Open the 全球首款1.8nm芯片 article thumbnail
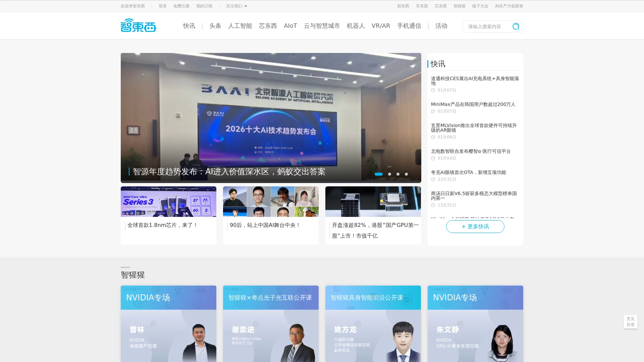Image resolution: width=644 pixels, height=362 pixels. (x=168, y=201)
